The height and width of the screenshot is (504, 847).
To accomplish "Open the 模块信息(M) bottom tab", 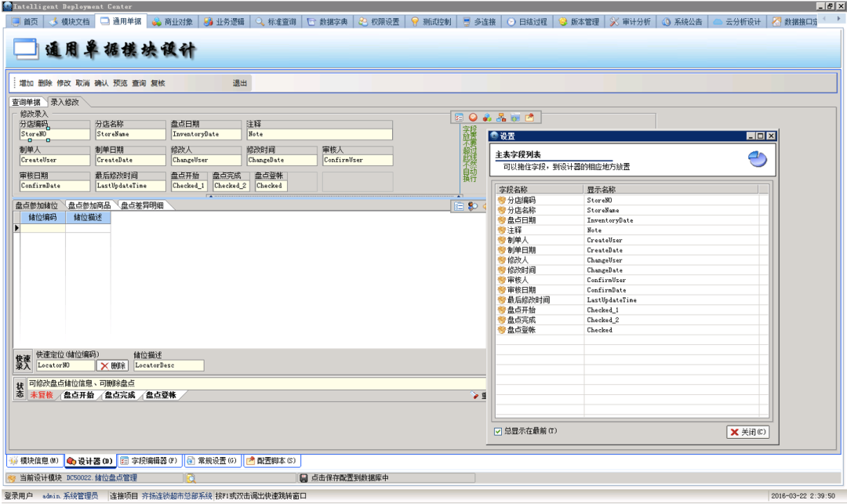I will coord(35,461).
